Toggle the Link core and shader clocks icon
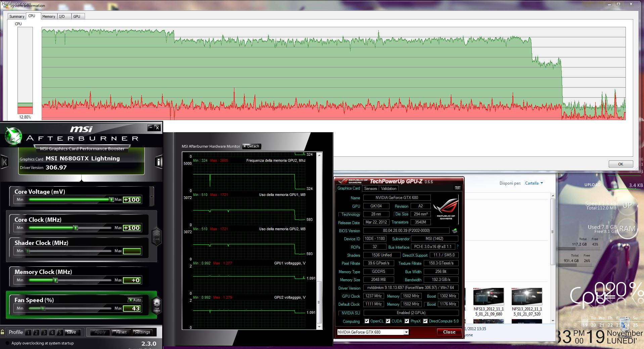This screenshot has height=349, width=644. coord(156,236)
